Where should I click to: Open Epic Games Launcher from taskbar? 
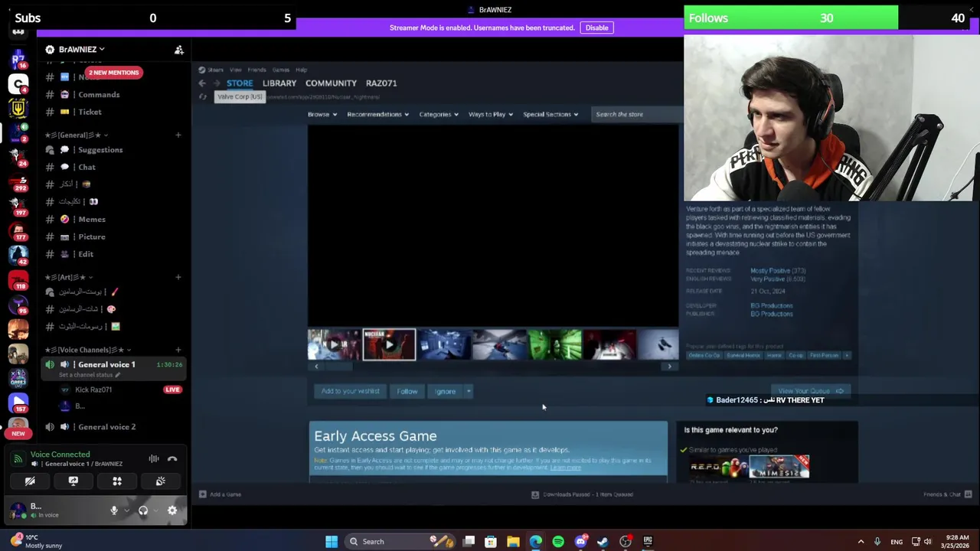[x=648, y=542]
